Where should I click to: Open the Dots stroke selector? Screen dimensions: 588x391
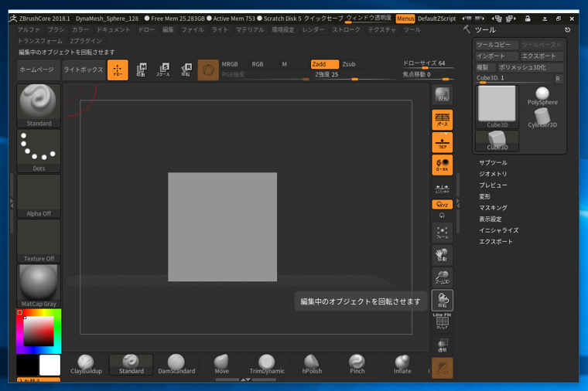point(39,151)
